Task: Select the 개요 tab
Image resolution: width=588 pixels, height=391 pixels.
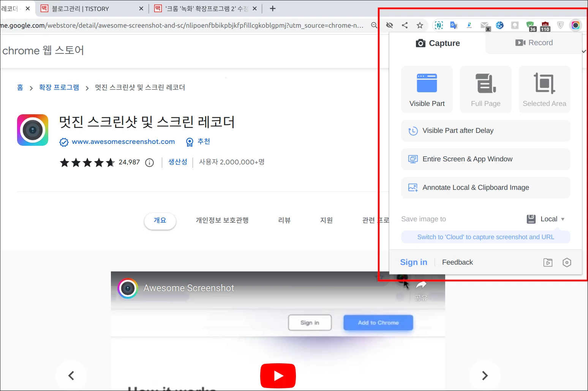Action: (x=160, y=221)
